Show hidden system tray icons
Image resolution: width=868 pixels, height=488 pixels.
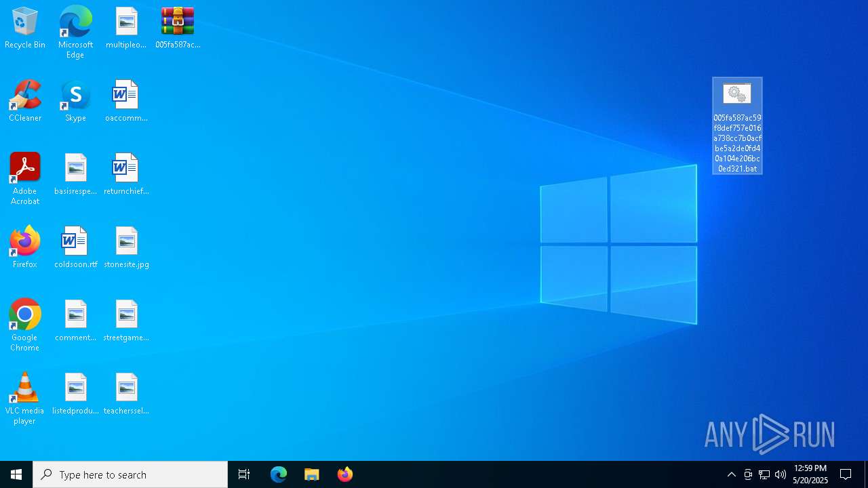coord(732,474)
